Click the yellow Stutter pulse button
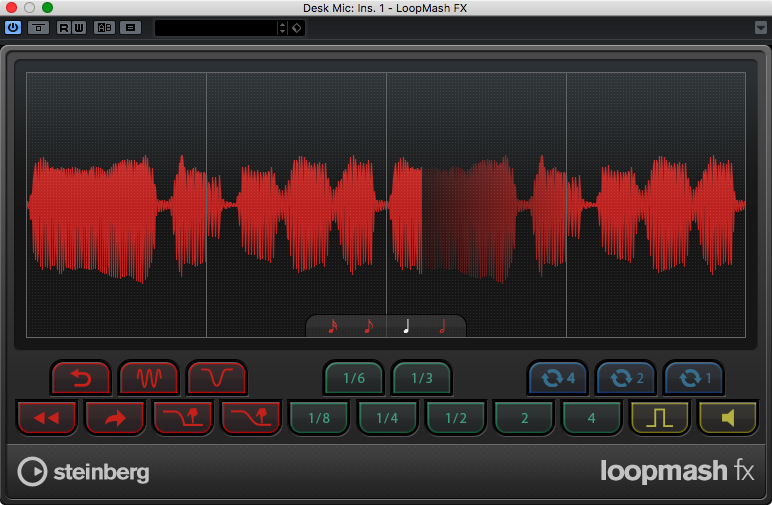 tap(660, 418)
